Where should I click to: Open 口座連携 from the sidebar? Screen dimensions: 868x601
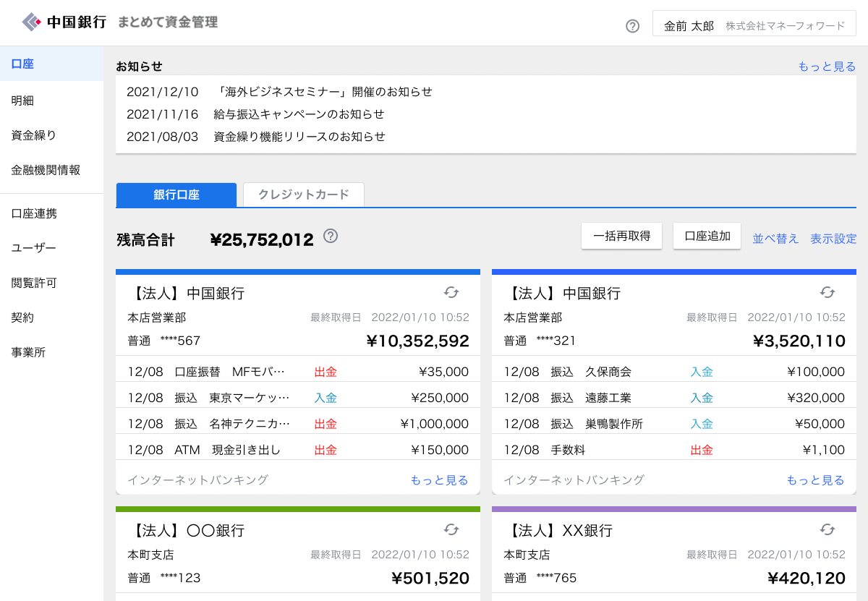tap(34, 213)
